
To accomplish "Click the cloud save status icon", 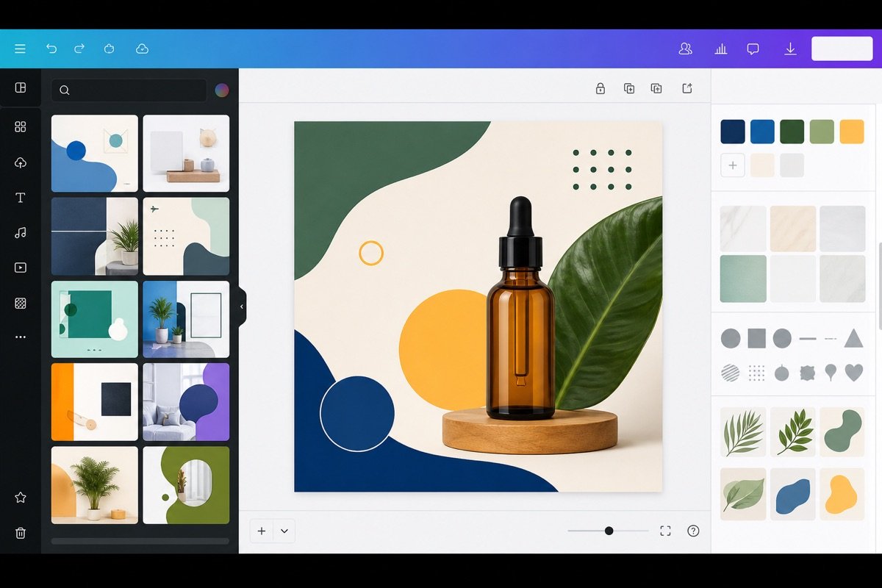I will [x=142, y=49].
